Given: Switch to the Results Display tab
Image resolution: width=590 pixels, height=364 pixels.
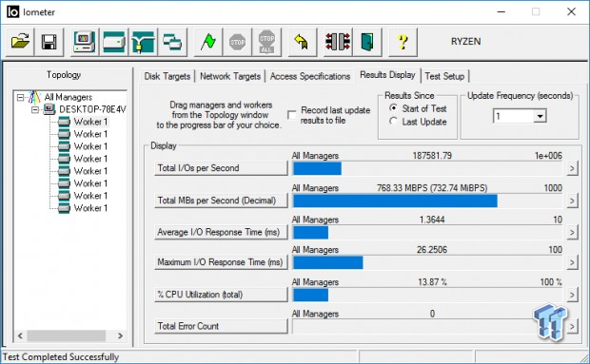Looking at the screenshot, I should click(387, 75).
